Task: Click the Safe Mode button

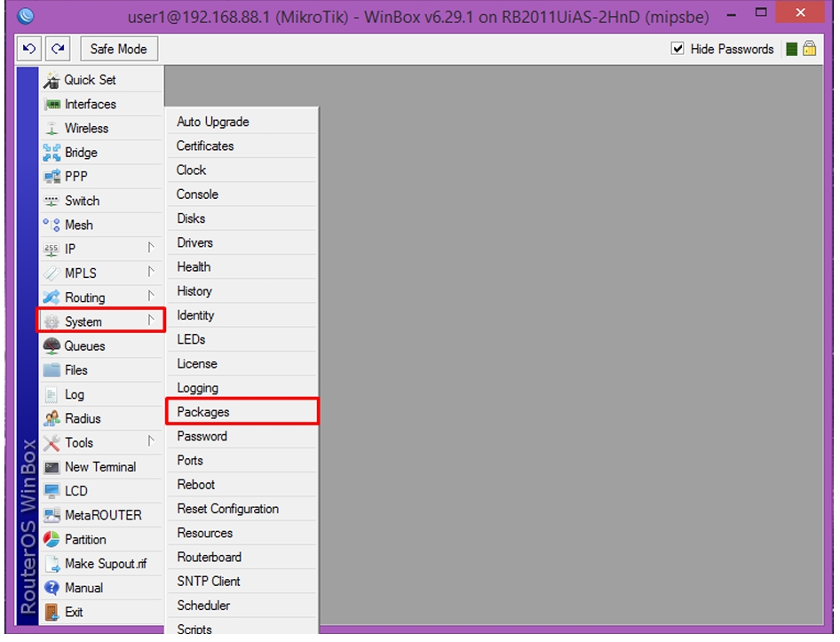Action: point(119,49)
